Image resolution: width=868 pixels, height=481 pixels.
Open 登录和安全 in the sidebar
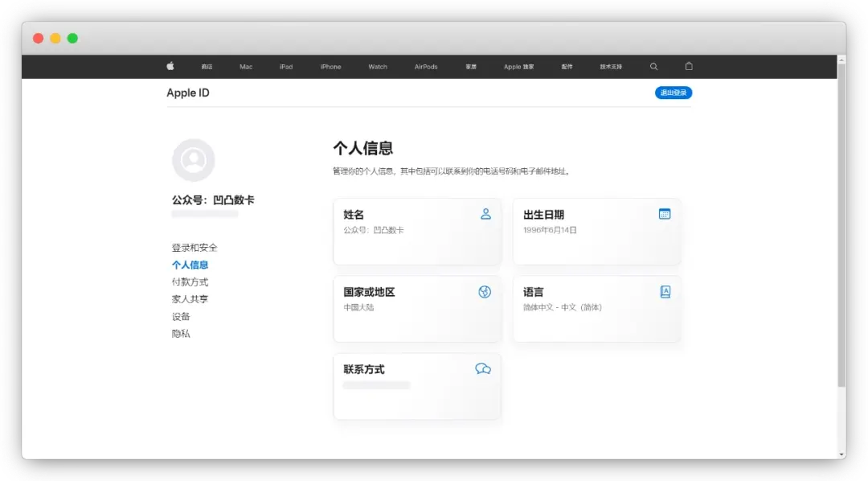point(194,248)
